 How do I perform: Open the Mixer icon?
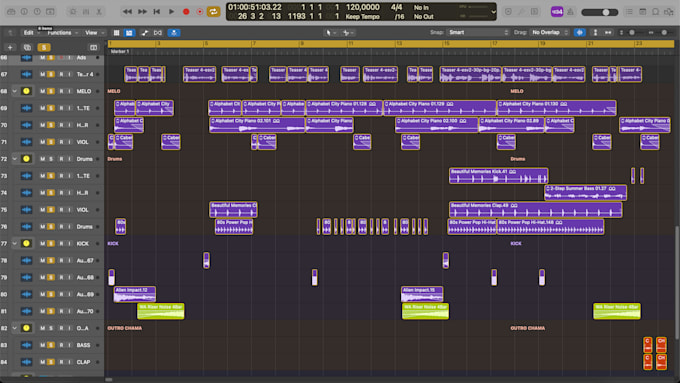tap(86, 12)
